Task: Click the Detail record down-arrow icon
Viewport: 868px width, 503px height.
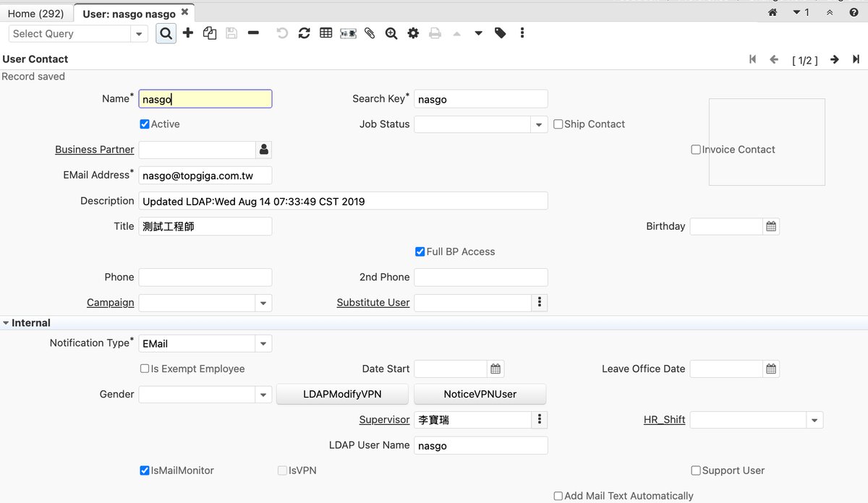Action: (478, 33)
